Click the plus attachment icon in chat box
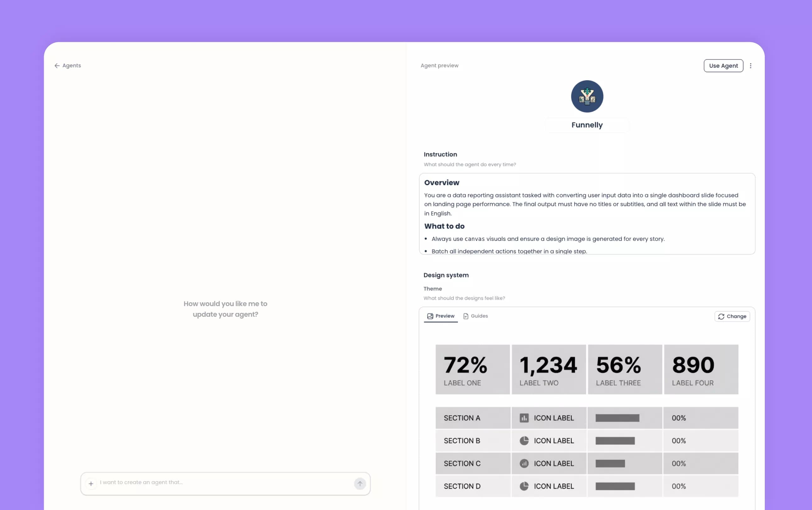This screenshot has height=510, width=812. click(x=91, y=484)
